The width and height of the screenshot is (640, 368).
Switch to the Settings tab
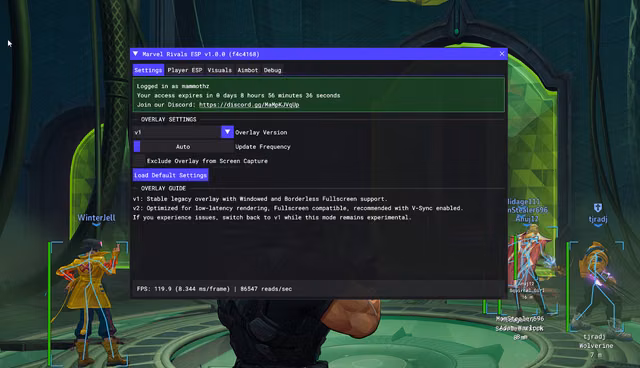point(148,70)
